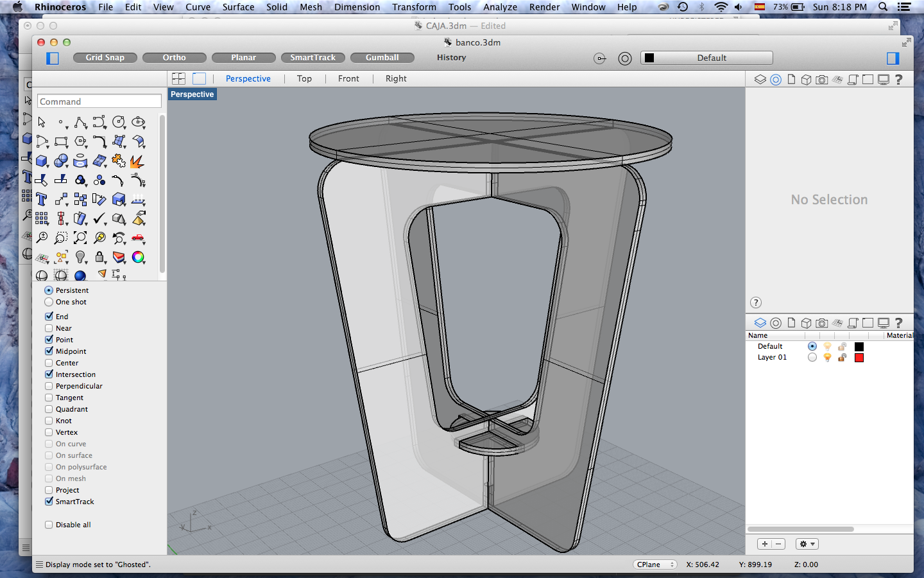Select the Text object tool
The height and width of the screenshot is (578, 924).
tap(42, 199)
